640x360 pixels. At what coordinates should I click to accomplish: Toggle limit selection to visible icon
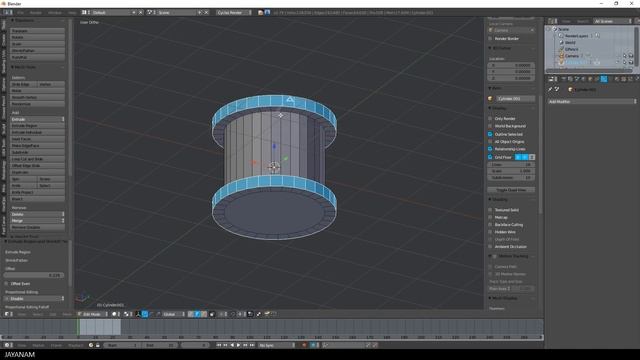coord(212,314)
